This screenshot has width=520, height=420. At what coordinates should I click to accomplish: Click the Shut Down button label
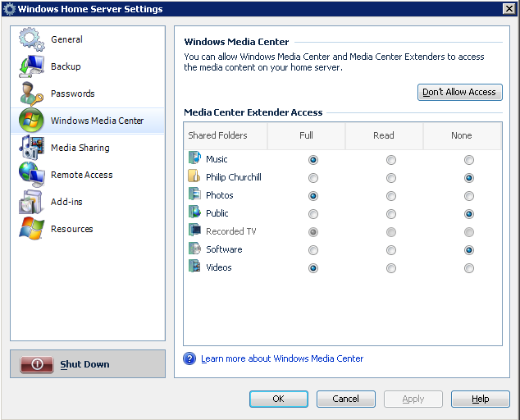click(84, 364)
